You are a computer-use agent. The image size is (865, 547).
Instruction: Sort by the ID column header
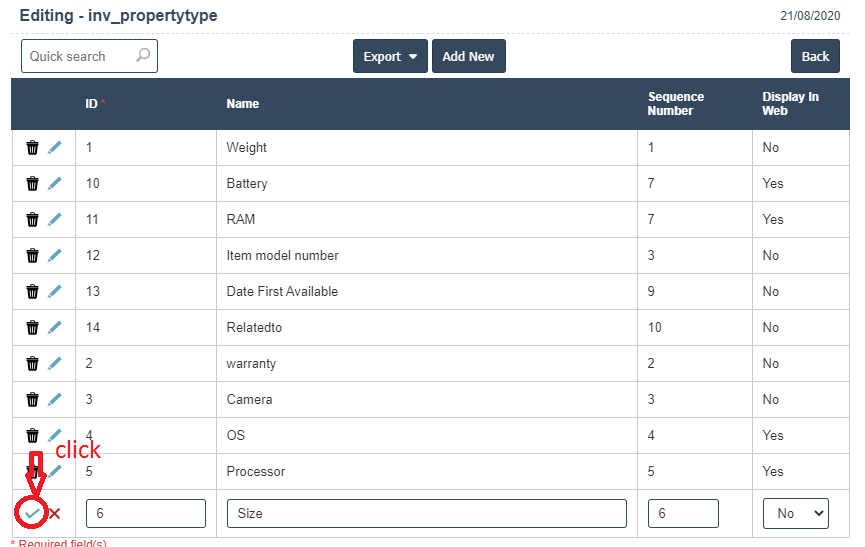[91, 104]
